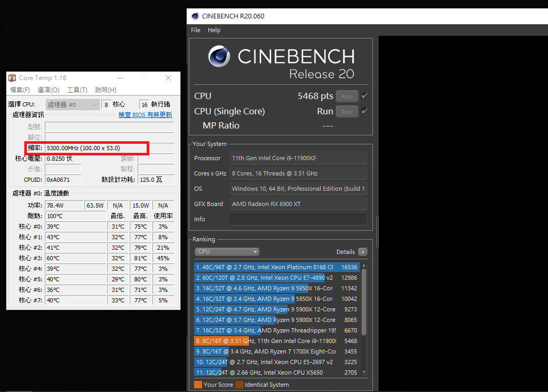Click 核心 #3 load value 45%
This screenshot has width=548, height=392.
163,258
